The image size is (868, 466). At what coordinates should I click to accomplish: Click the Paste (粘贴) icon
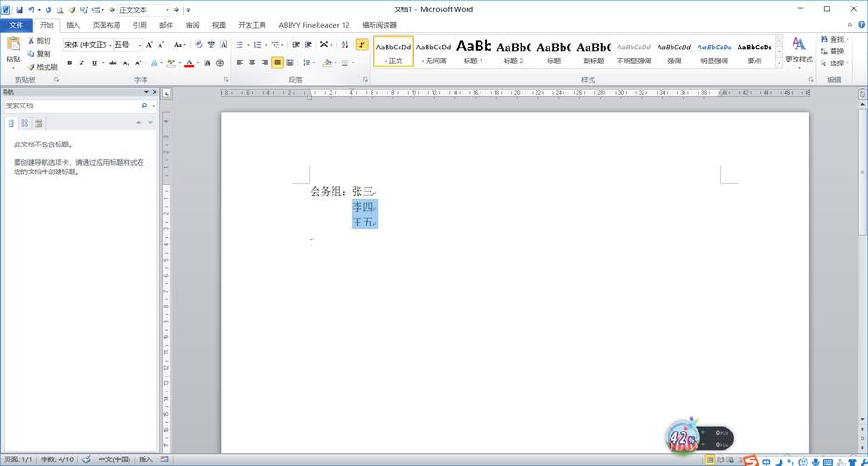click(12, 48)
